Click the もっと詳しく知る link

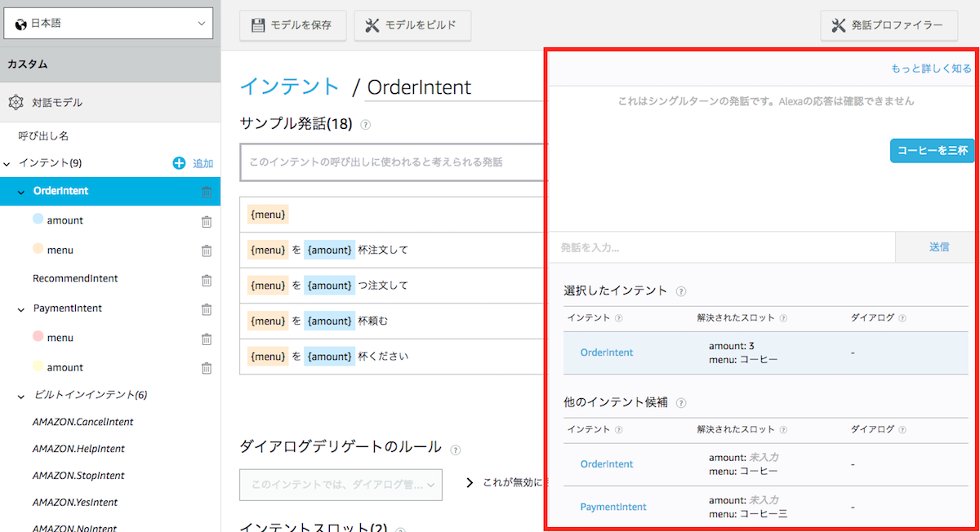(931, 69)
